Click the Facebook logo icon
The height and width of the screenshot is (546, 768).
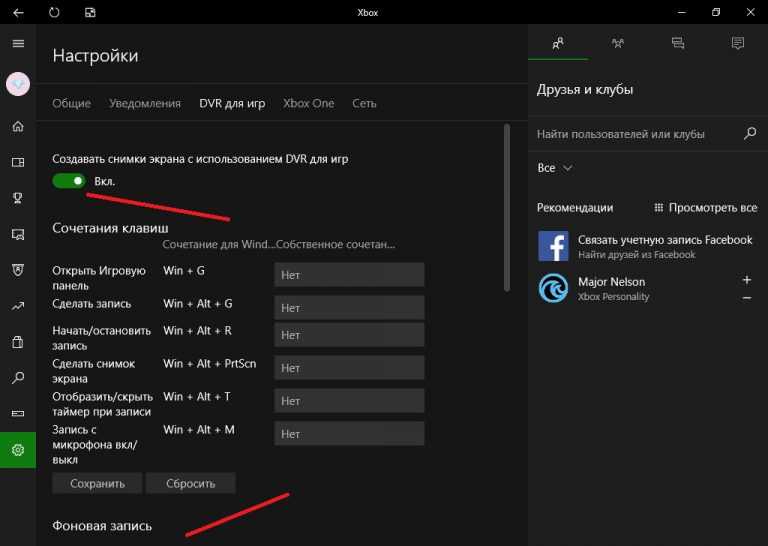click(553, 246)
